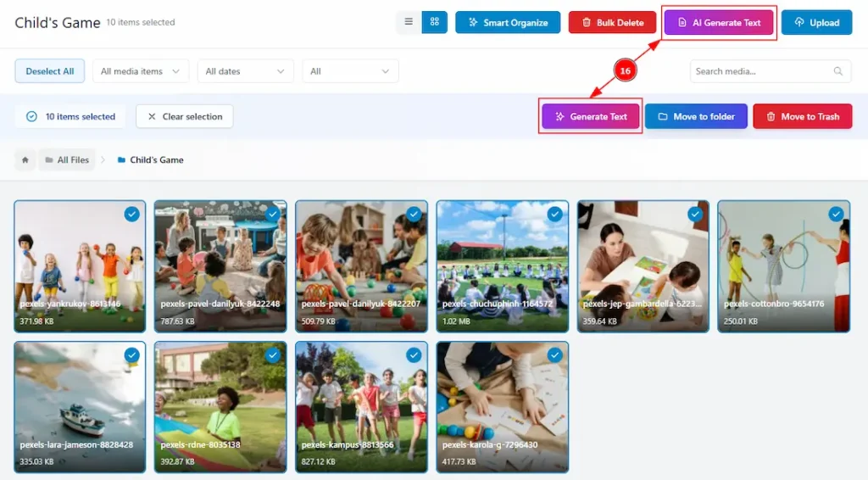The height and width of the screenshot is (480, 868).
Task: Uncheck pexels-rdne-8035138 selection checkmark
Action: [272, 355]
